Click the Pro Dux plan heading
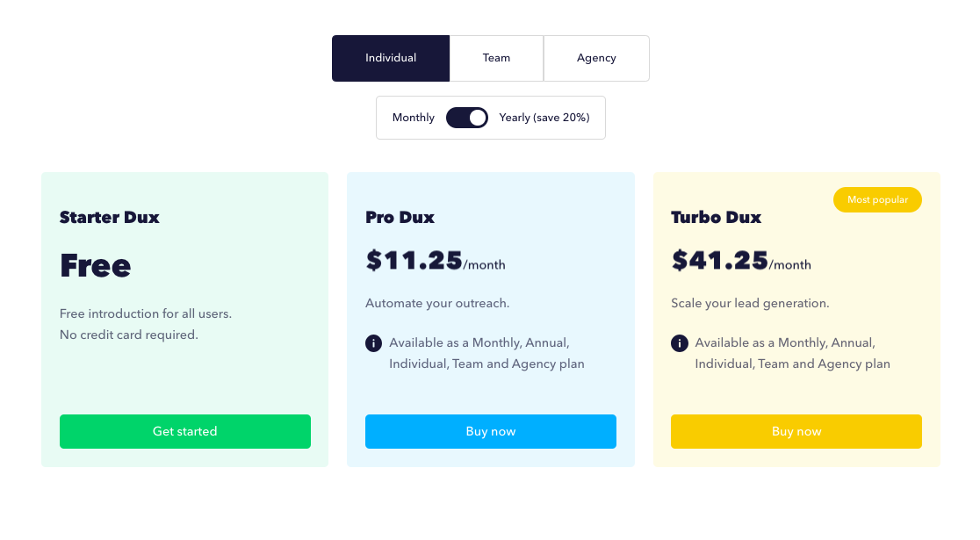This screenshot has height=540, width=980. click(400, 217)
